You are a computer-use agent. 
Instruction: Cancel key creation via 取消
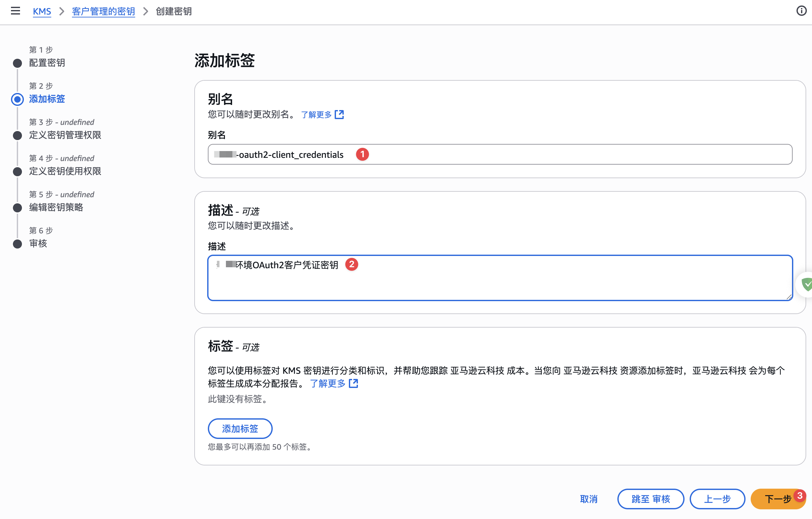589,499
